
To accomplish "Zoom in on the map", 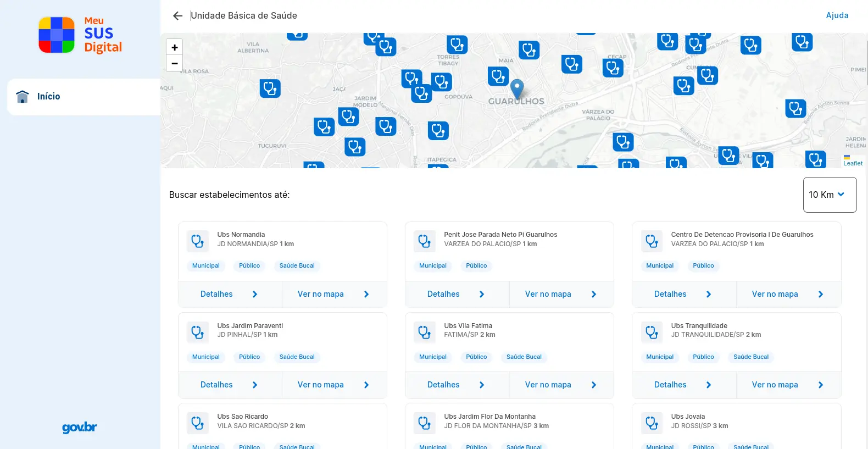I will point(175,48).
